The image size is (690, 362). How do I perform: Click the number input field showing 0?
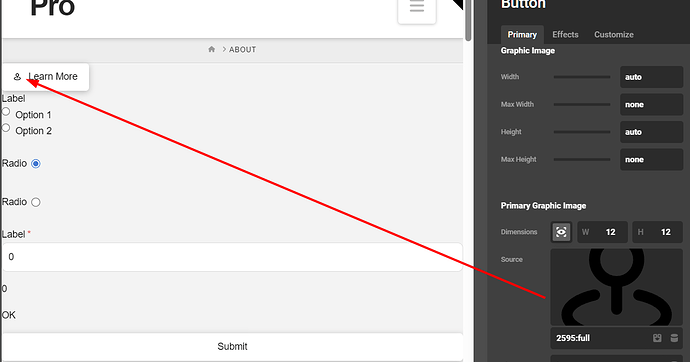click(232, 257)
